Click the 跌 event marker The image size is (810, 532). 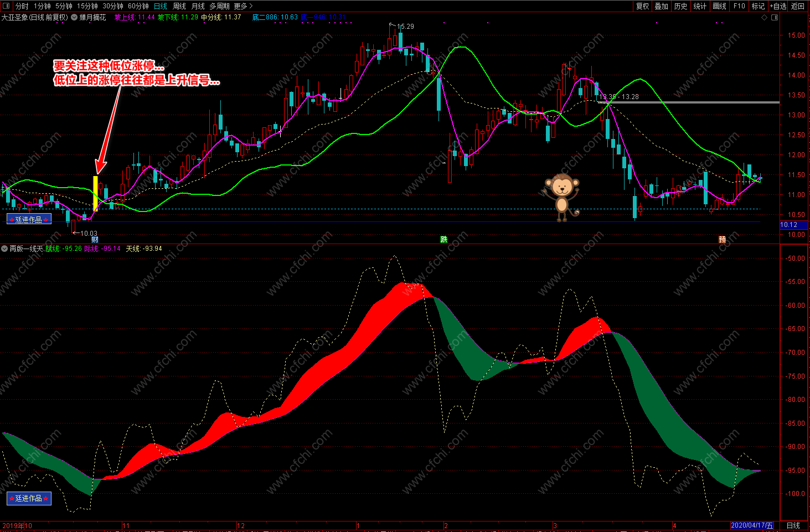point(443,239)
